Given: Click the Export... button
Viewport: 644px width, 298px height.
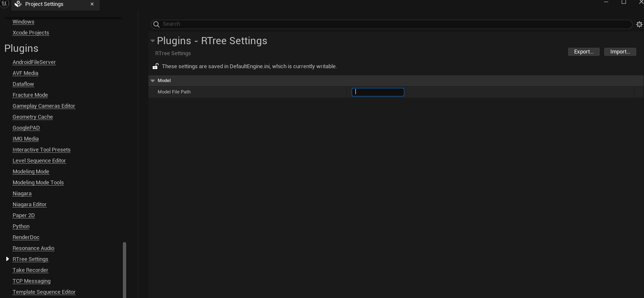Looking at the screenshot, I should pos(583,52).
